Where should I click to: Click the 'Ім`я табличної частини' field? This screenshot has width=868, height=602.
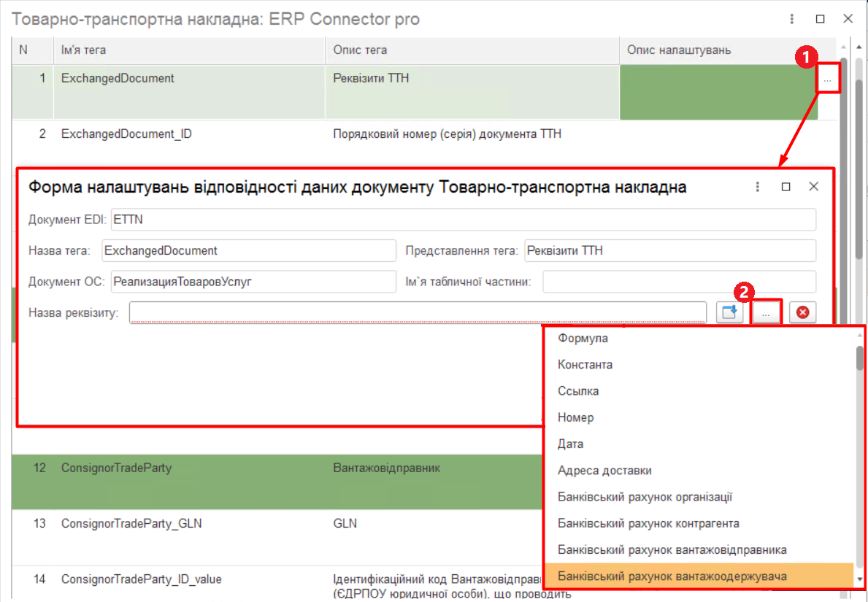678,281
